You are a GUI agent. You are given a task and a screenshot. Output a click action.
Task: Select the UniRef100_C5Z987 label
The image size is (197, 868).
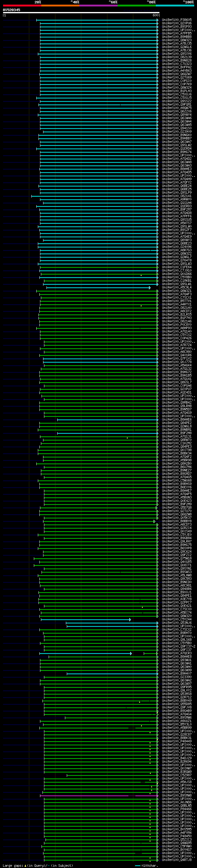coord(177,775)
